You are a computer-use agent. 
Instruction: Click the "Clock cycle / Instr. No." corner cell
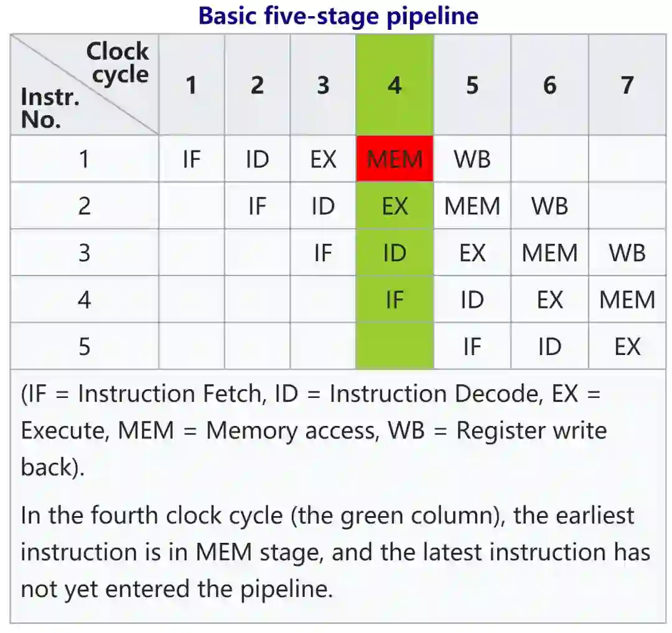click(x=85, y=85)
